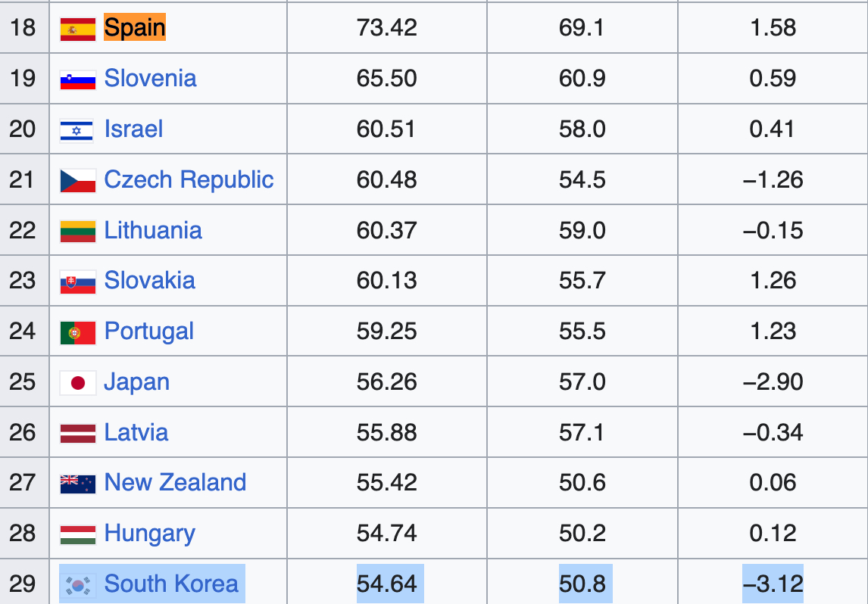This screenshot has height=604, width=868.
Task: Click the Spain flag icon
Action: 77,29
